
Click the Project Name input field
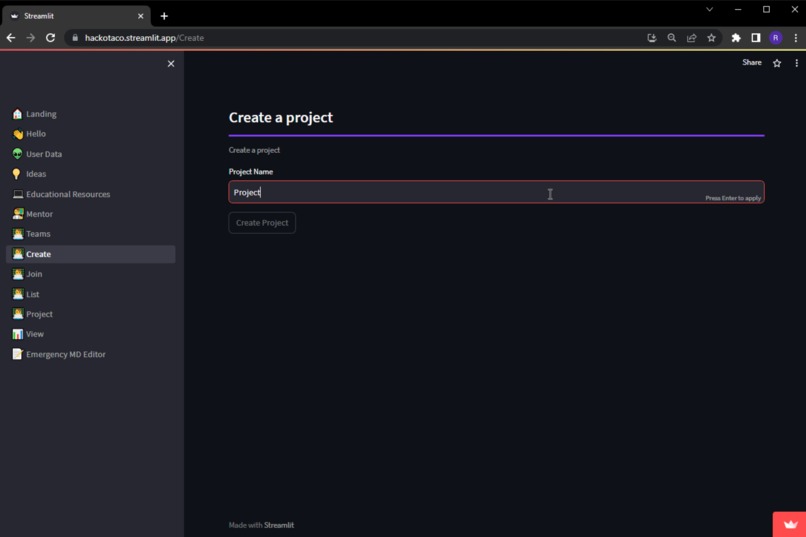click(497, 192)
